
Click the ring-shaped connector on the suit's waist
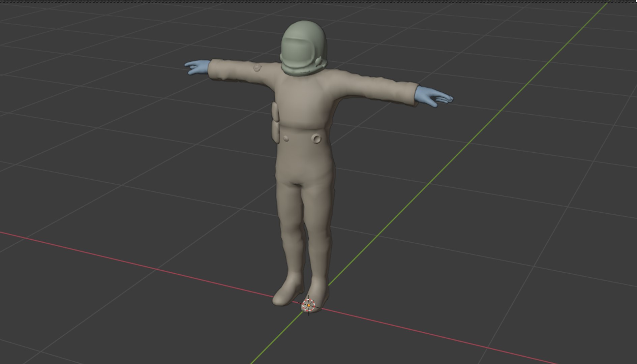tap(316, 139)
